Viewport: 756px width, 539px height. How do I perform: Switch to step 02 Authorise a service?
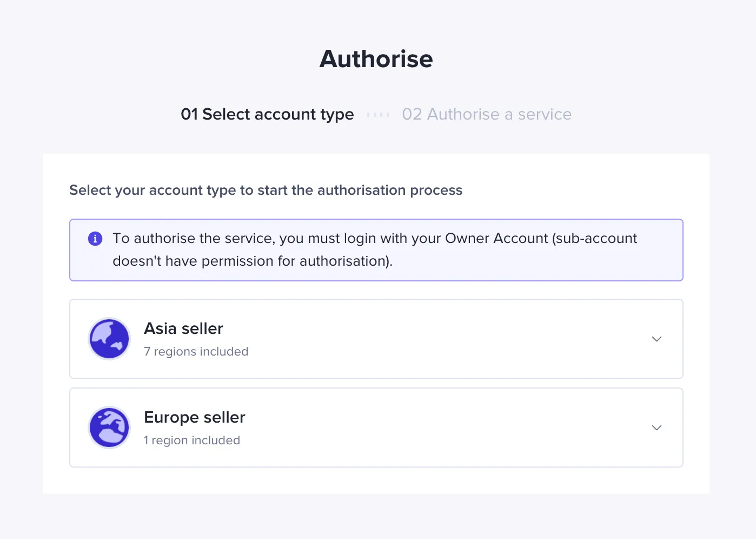[x=486, y=114]
